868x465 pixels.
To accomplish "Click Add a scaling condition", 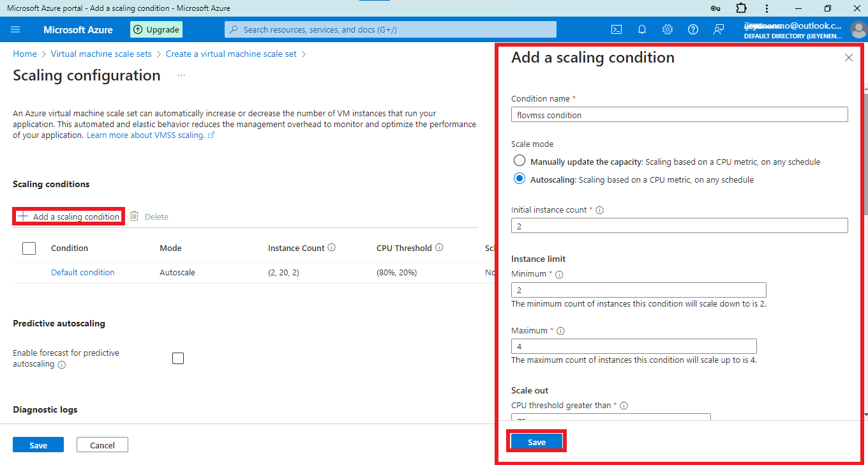I will pyautogui.click(x=69, y=217).
